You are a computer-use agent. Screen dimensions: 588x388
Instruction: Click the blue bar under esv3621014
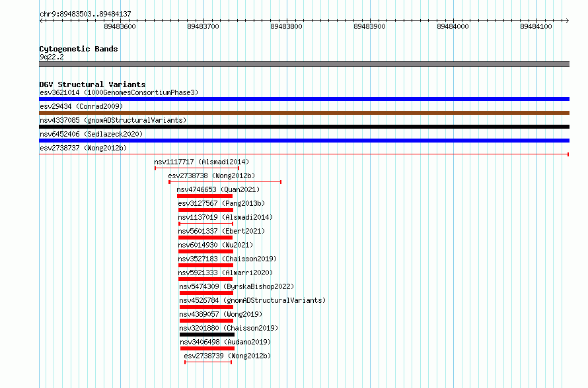304,99
